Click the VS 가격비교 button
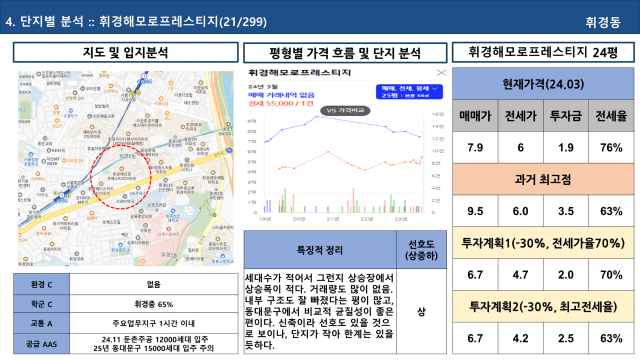The width and height of the screenshot is (640, 360). 345,111
